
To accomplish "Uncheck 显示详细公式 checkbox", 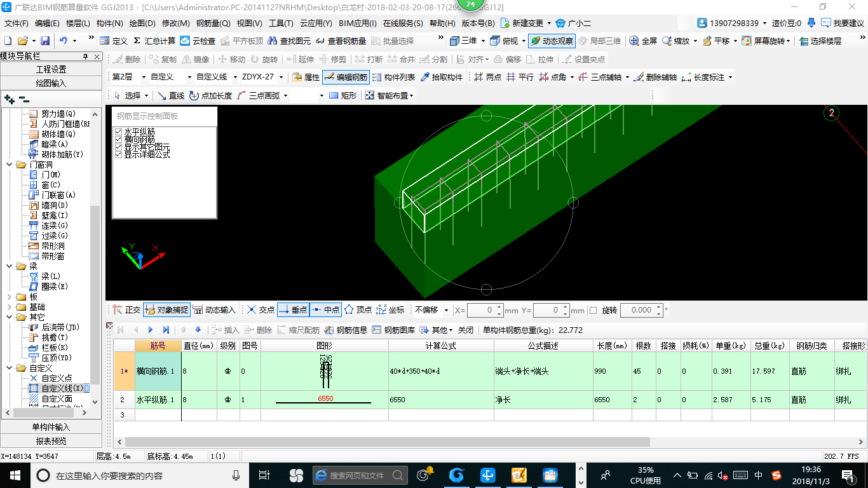I will click(x=118, y=154).
